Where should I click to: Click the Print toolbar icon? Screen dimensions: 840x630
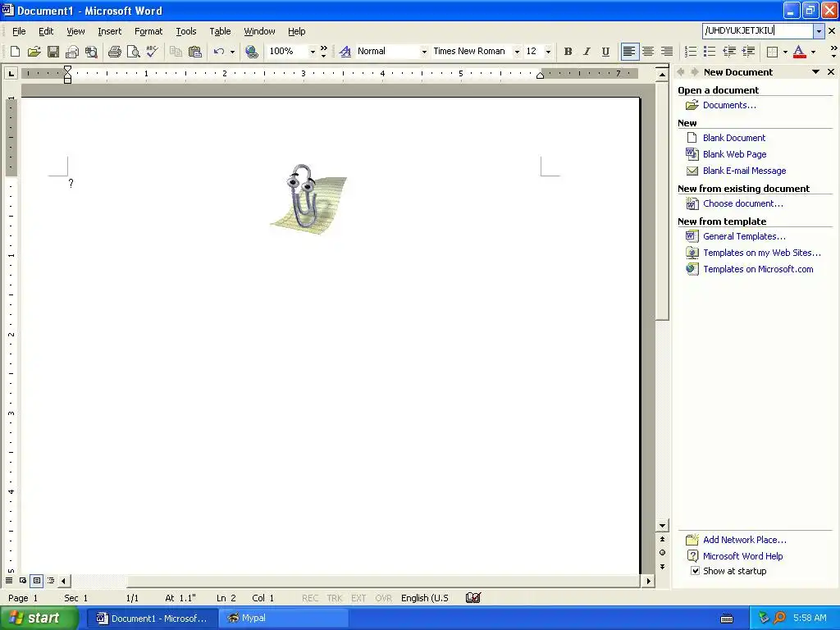click(x=114, y=52)
